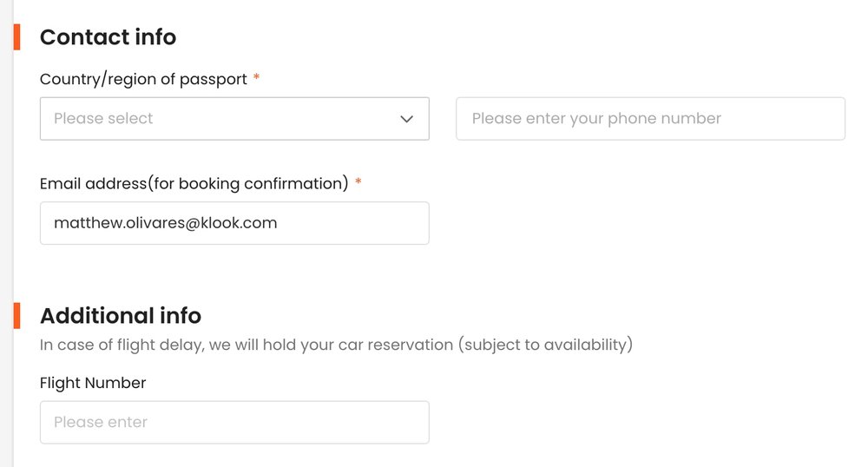Click red asterisk next to passport label
This screenshot has width=868, height=467.
tap(256, 79)
